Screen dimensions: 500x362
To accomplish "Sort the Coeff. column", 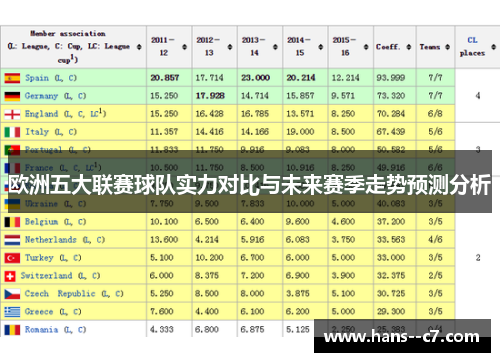I will click(409, 47).
